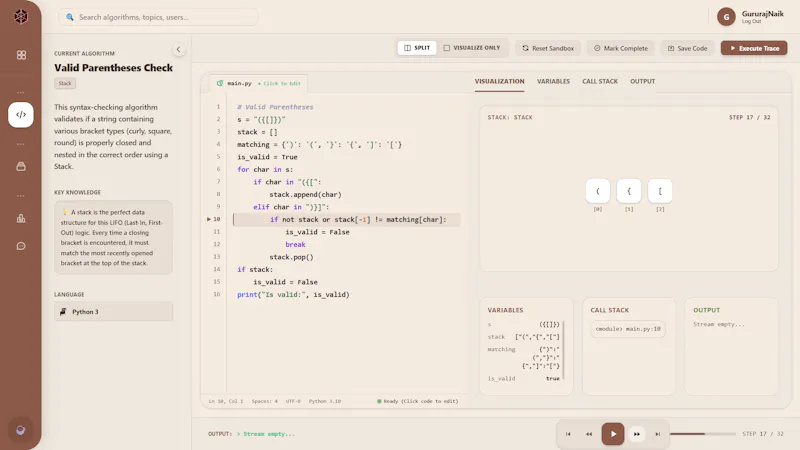
Task: Jump to last step of playback
Action: [x=658, y=434]
